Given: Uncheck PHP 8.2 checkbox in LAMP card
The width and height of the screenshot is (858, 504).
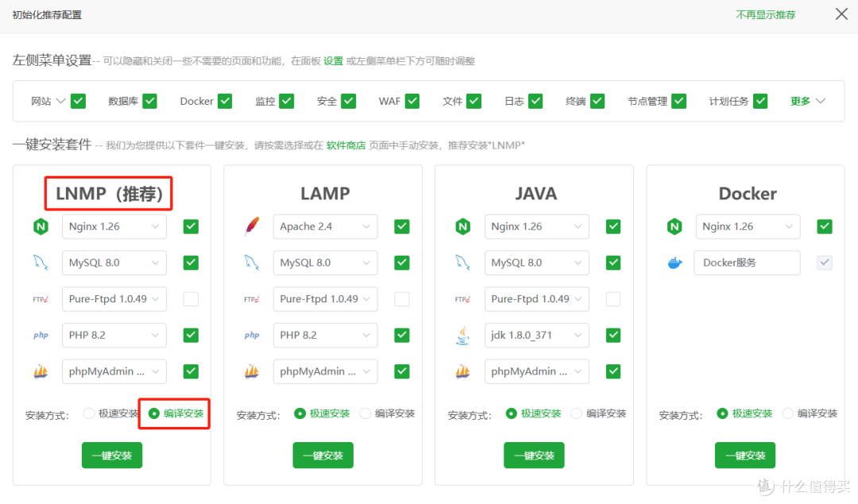Looking at the screenshot, I should pyautogui.click(x=402, y=335).
